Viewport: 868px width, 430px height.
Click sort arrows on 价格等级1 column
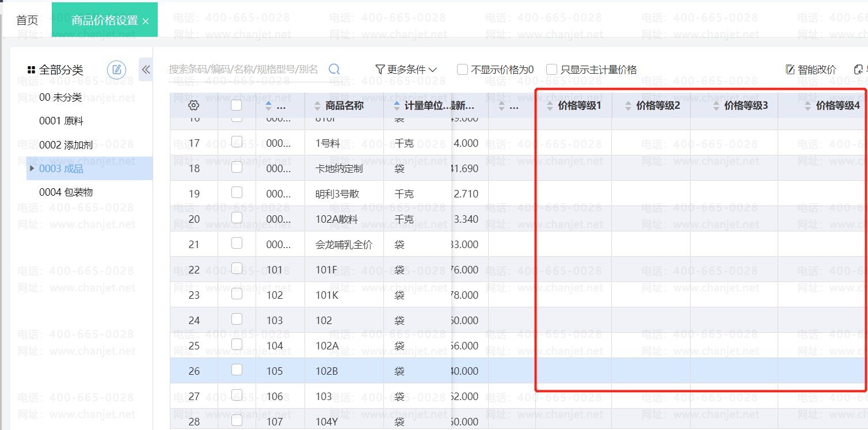tap(550, 106)
